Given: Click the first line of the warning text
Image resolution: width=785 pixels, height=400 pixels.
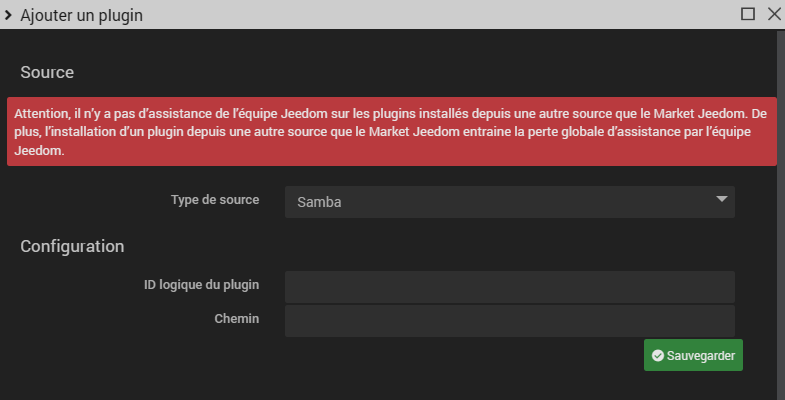Looking at the screenshot, I should tap(390, 113).
